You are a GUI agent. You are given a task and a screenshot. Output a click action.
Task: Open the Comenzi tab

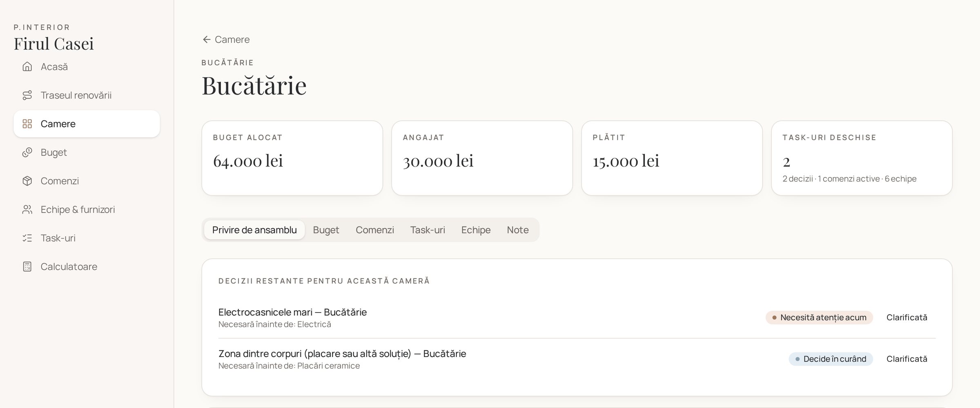[374, 230]
